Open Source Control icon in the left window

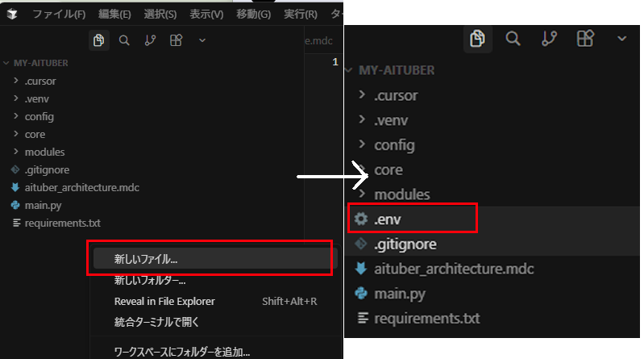(150, 40)
